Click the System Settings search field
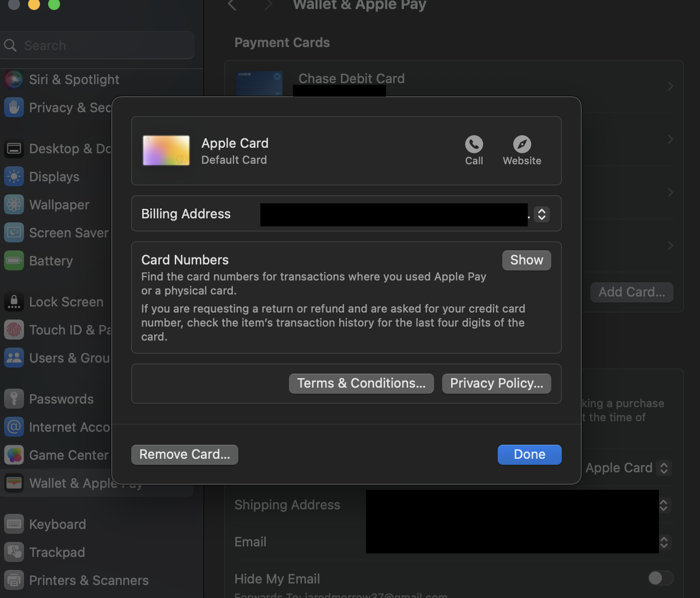 [98, 45]
